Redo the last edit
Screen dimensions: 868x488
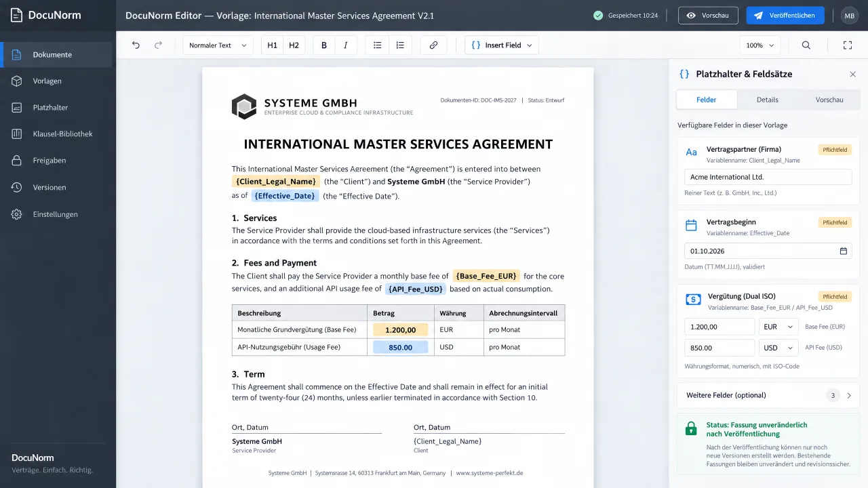coord(158,45)
